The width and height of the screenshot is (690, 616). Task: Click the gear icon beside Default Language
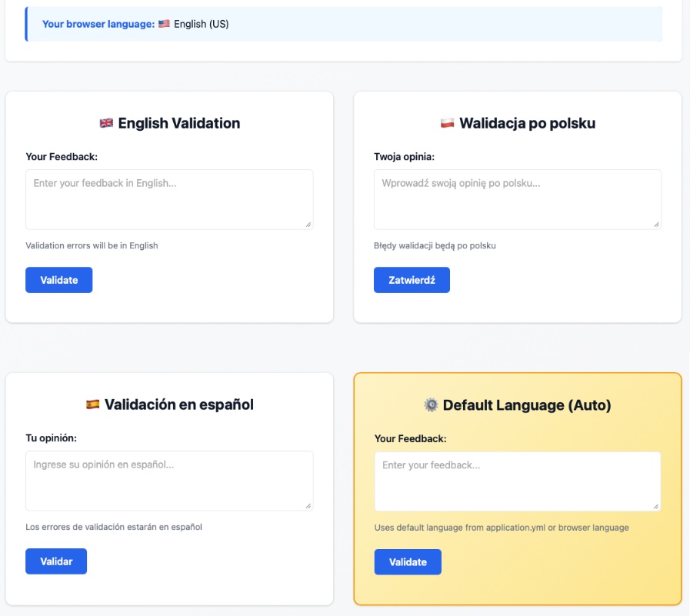[x=431, y=405]
